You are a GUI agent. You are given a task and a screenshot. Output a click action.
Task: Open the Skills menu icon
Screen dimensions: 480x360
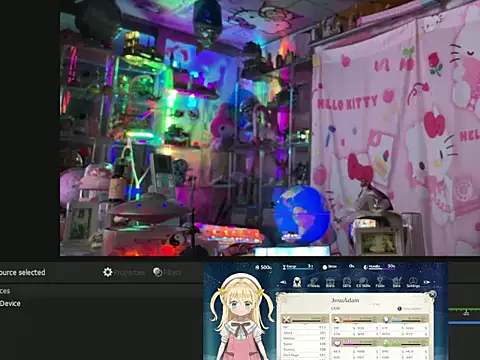click(x=347, y=282)
